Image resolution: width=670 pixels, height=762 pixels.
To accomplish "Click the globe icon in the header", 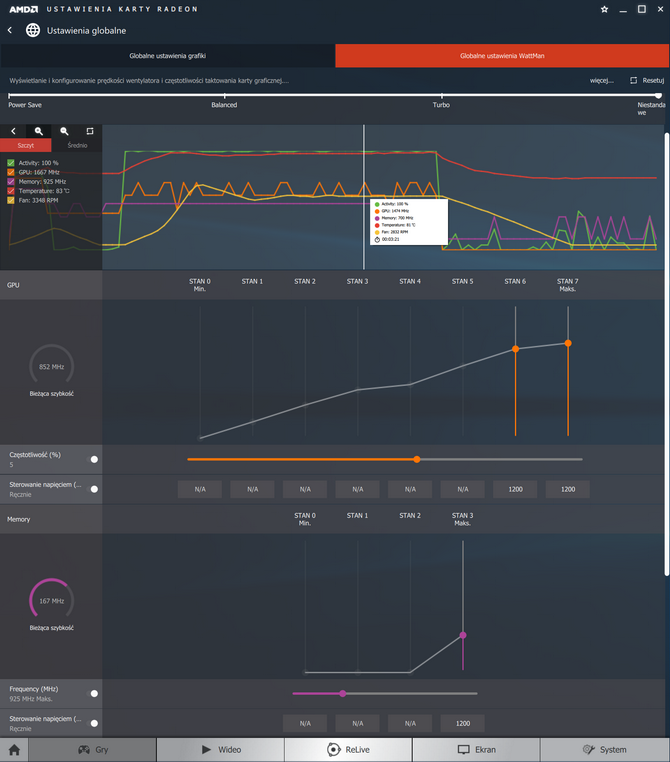I will pos(33,30).
